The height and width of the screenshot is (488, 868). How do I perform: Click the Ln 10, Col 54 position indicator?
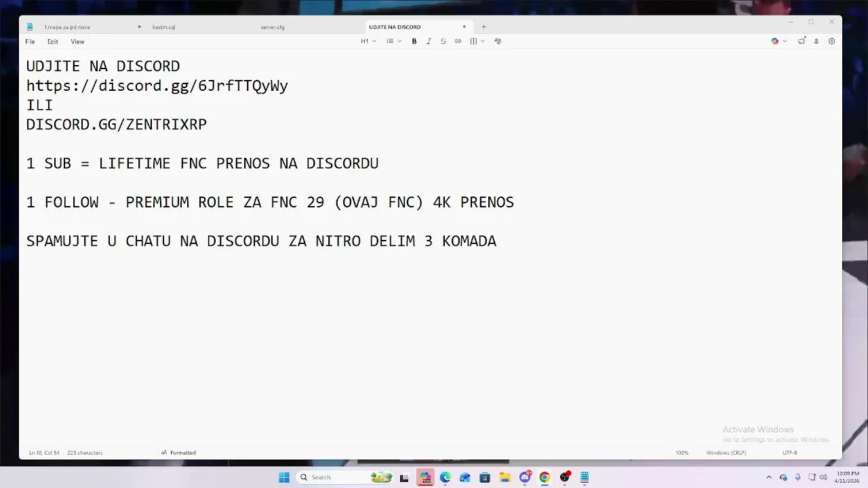point(44,453)
